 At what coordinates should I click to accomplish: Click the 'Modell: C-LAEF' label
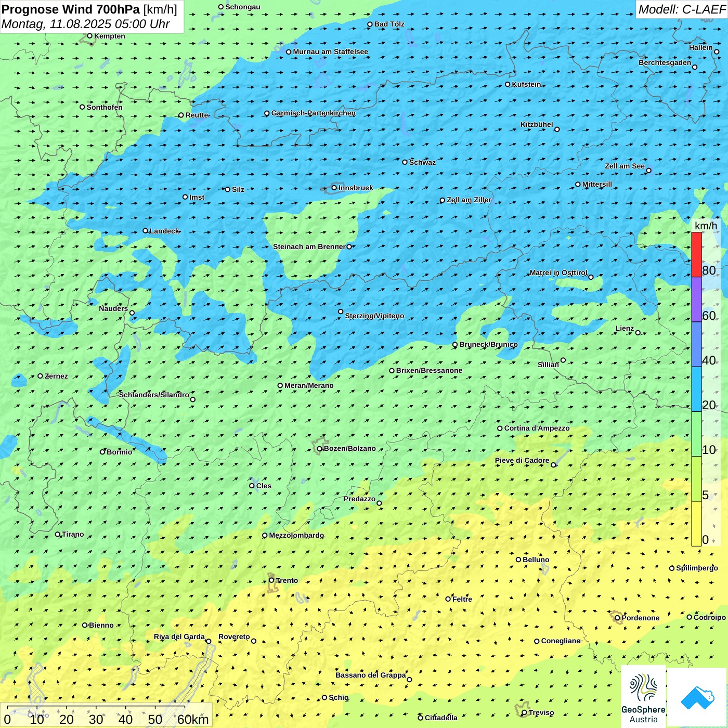682,9
